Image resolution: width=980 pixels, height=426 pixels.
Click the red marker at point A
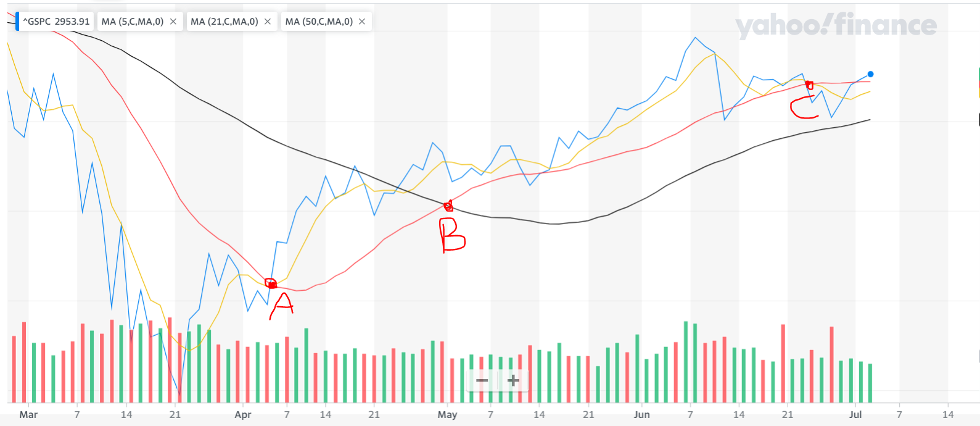point(271,283)
